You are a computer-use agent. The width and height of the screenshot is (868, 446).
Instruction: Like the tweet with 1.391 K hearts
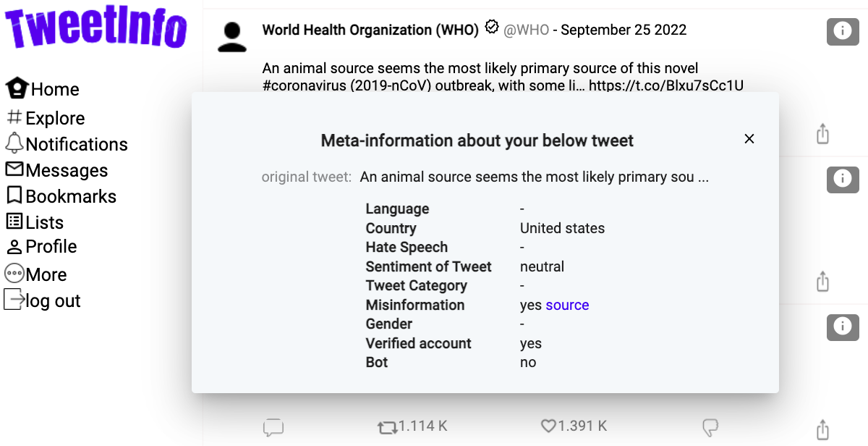(550, 426)
